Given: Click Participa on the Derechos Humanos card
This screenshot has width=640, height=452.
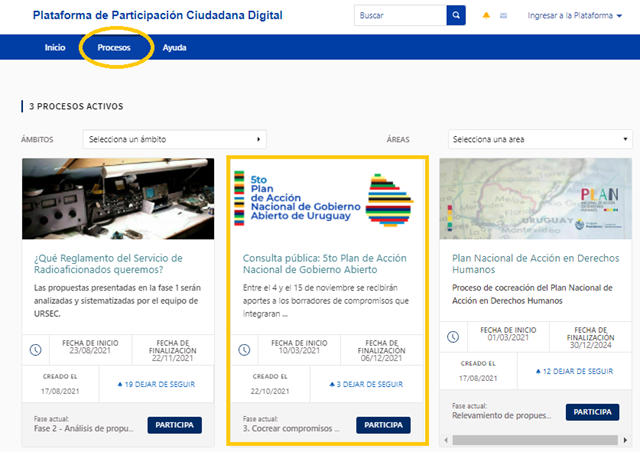Looking at the screenshot, I should click(x=593, y=412).
